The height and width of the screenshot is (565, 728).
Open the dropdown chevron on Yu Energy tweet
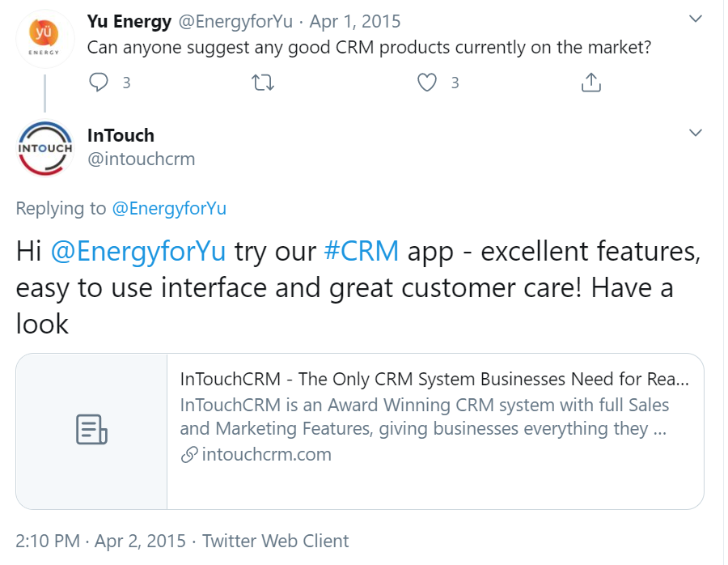(694, 19)
